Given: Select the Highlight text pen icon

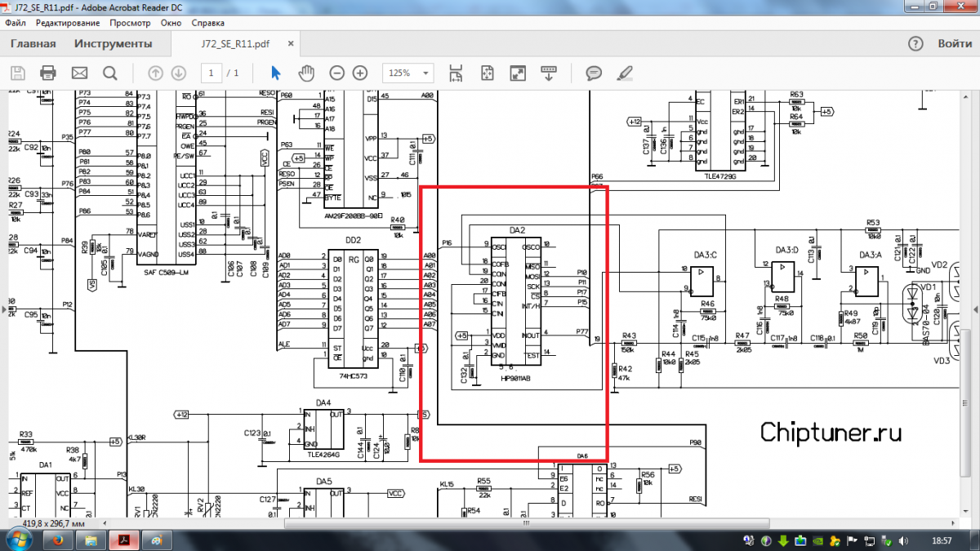Looking at the screenshot, I should (625, 73).
